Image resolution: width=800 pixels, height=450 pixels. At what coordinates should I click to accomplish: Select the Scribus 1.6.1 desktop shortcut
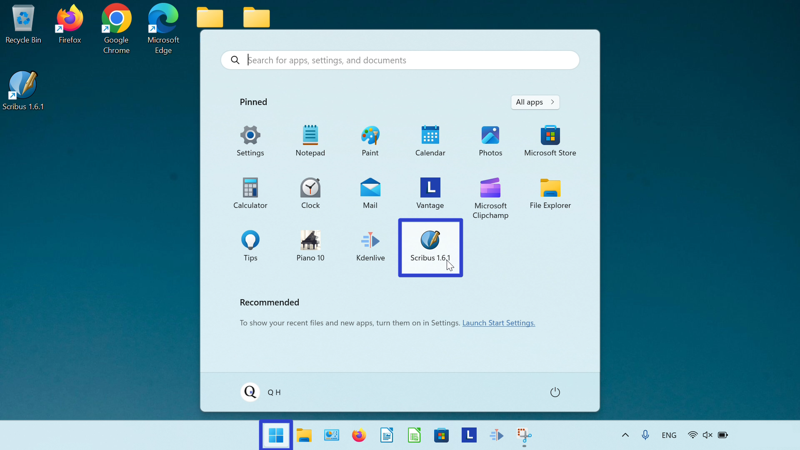[x=23, y=91]
